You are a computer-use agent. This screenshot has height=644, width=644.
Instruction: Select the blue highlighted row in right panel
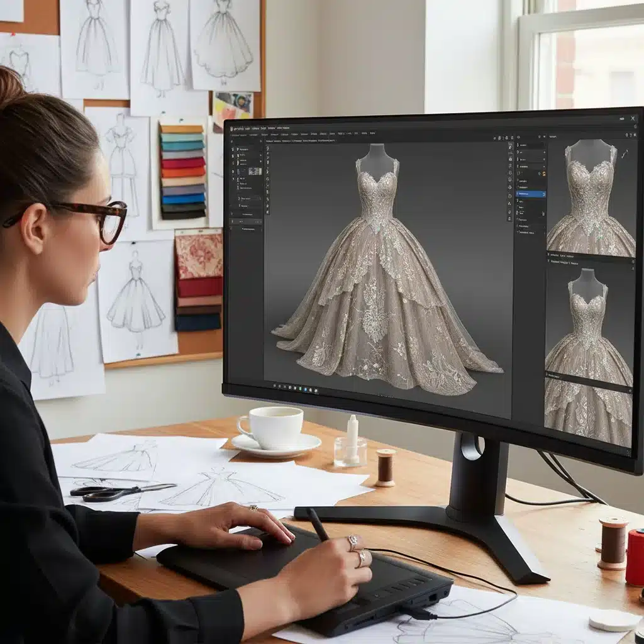(x=531, y=194)
